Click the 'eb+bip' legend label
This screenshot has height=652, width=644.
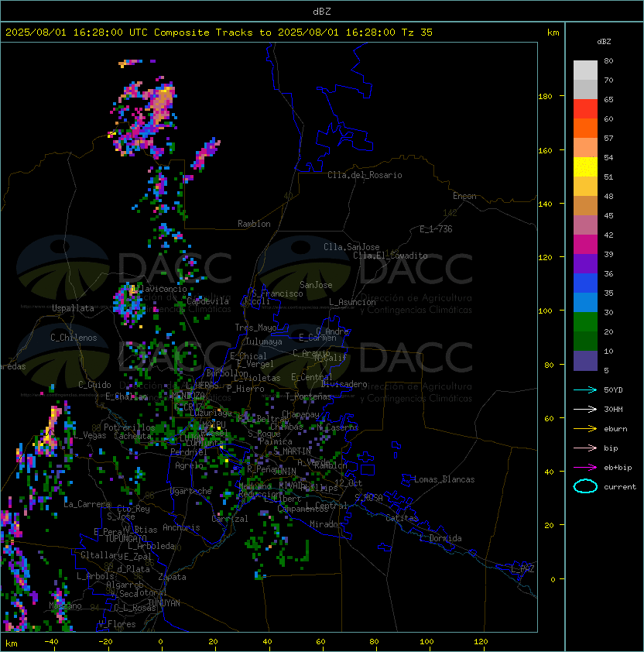click(618, 468)
